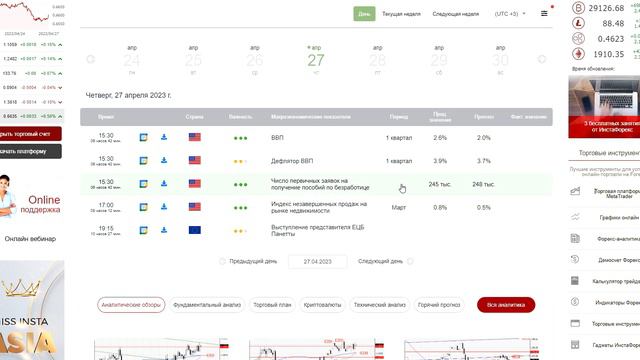Click Важность column header
The height and width of the screenshot is (360, 640).
[240, 117]
